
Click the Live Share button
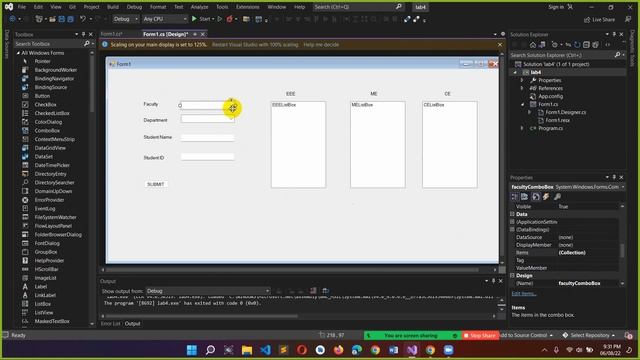pyautogui.click(x=600, y=19)
